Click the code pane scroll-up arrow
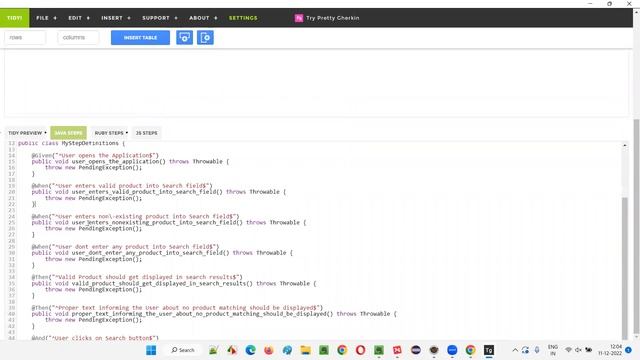 624,145
